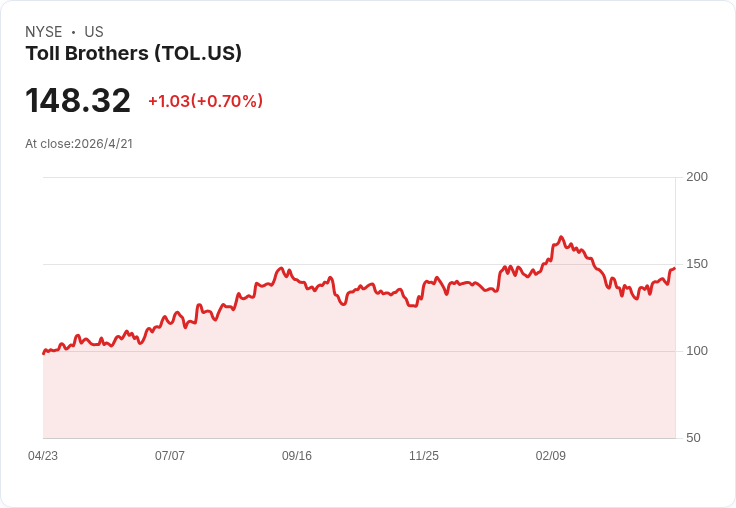Click the 148.32 current price
Image resolution: width=736 pixels, height=508 pixels.
[78, 100]
